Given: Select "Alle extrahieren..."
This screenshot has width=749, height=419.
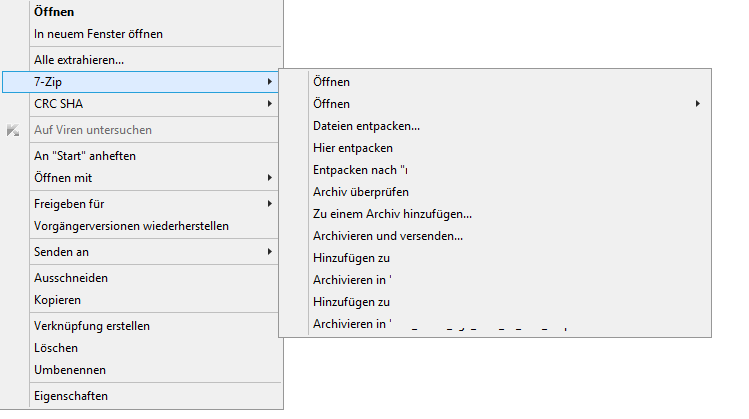Looking at the screenshot, I should tap(79, 60).
